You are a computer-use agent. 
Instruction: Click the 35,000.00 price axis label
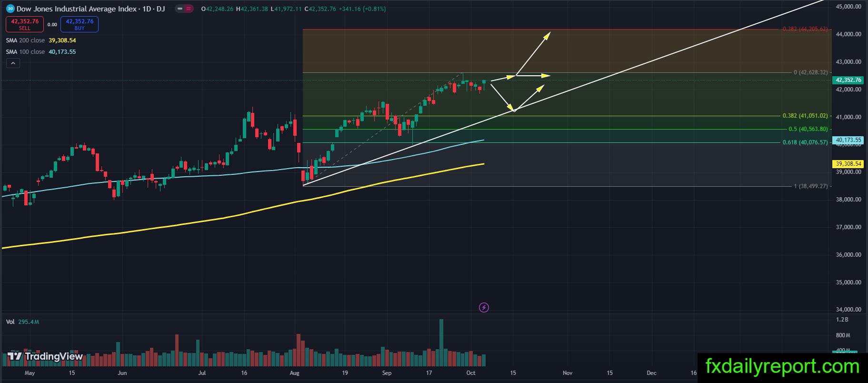[x=848, y=282]
